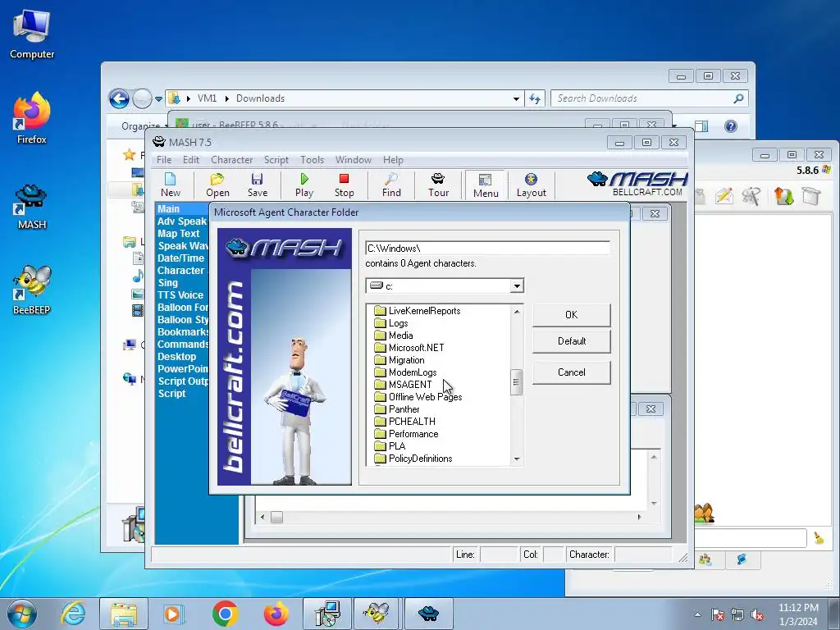Click the folder list scrollbar thumb
The height and width of the screenshot is (630, 840).
coord(517,382)
